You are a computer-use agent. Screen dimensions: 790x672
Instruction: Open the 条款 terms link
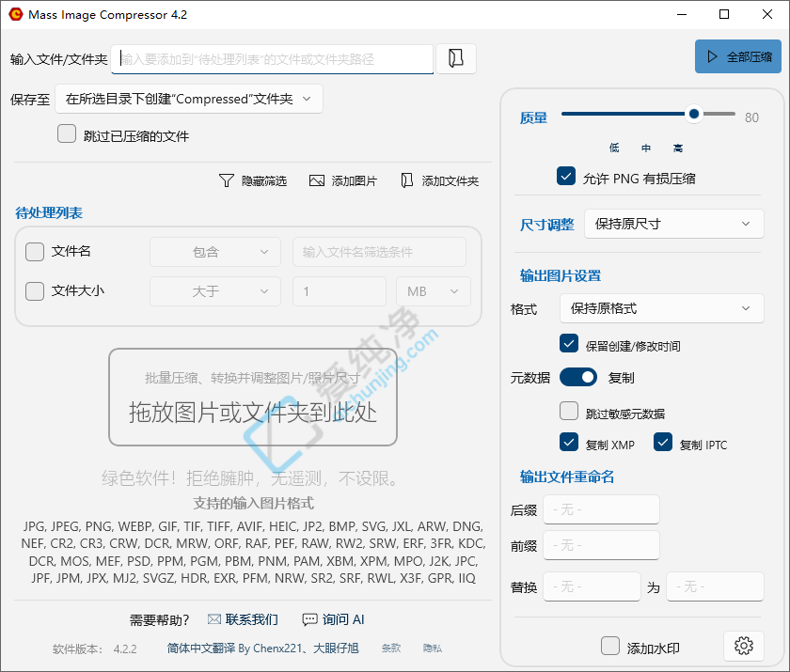(391, 648)
